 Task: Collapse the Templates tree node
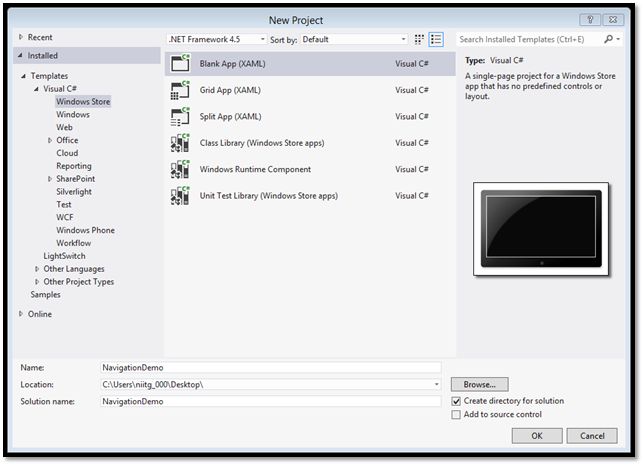23,76
